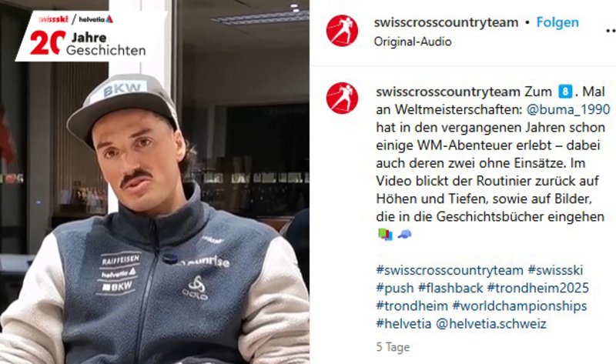Image resolution: width=616 pixels, height=364 pixels.
Task: Open the #flashback hashtag
Action: point(450,288)
